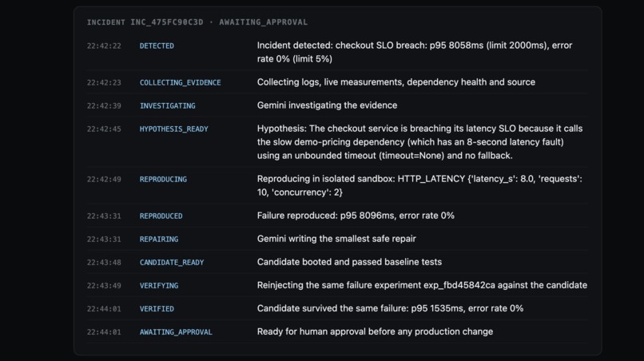644x361 pixels.
Task: Click the AWAITING_APPROVAL label in the timeline
Action: click(x=176, y=332)
